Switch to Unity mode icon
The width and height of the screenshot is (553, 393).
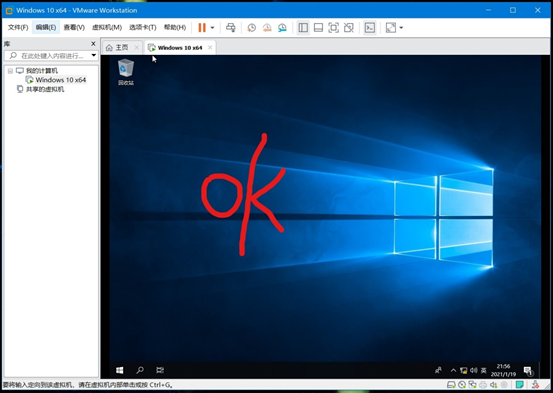point(349,28)
